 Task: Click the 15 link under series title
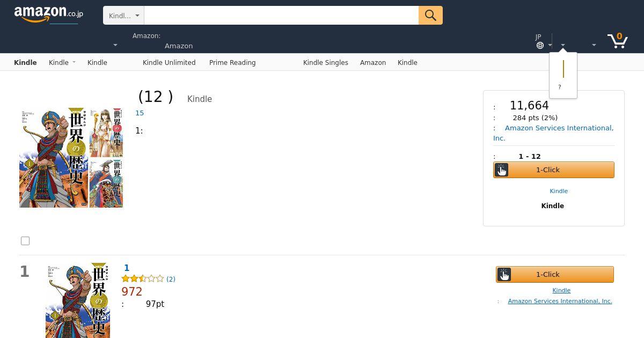[140, 113]
